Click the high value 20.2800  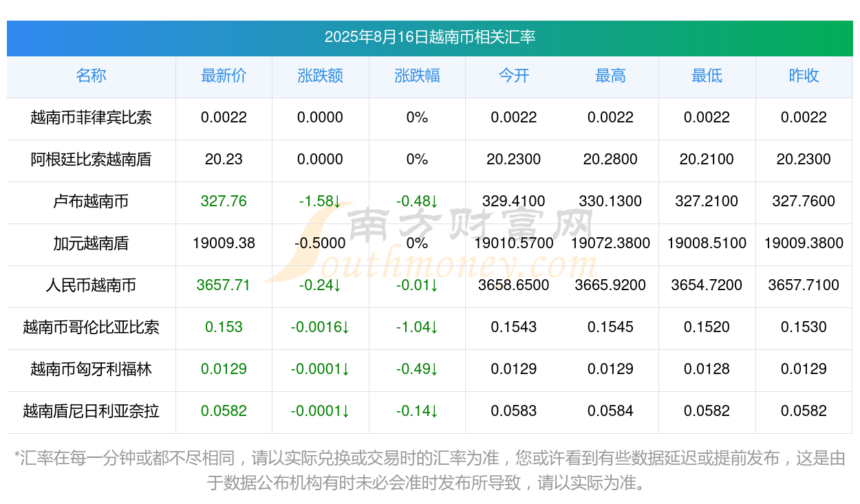[x=610, y=160]
